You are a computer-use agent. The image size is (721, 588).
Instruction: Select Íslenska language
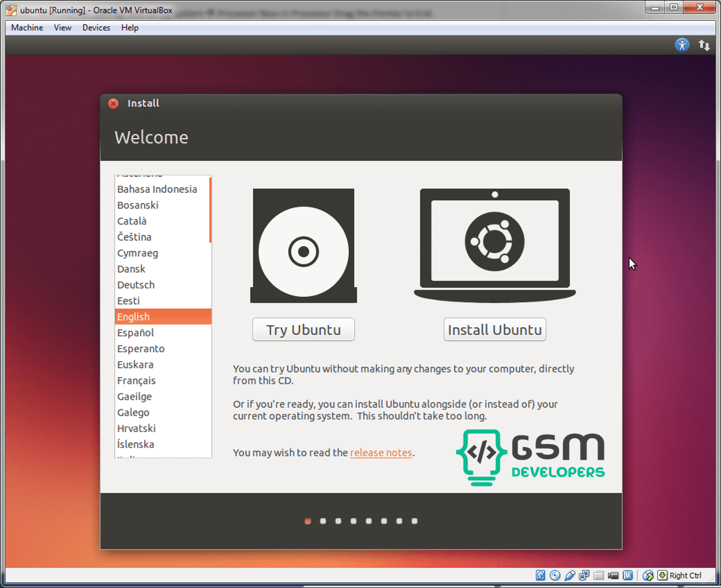[163, 444]
